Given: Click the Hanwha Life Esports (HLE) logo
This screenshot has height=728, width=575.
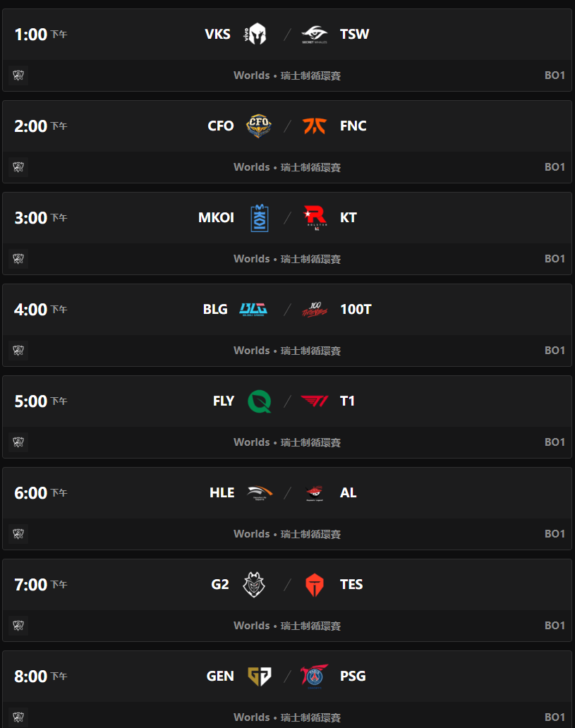Looking at the screenshot, I should point(259,492).
